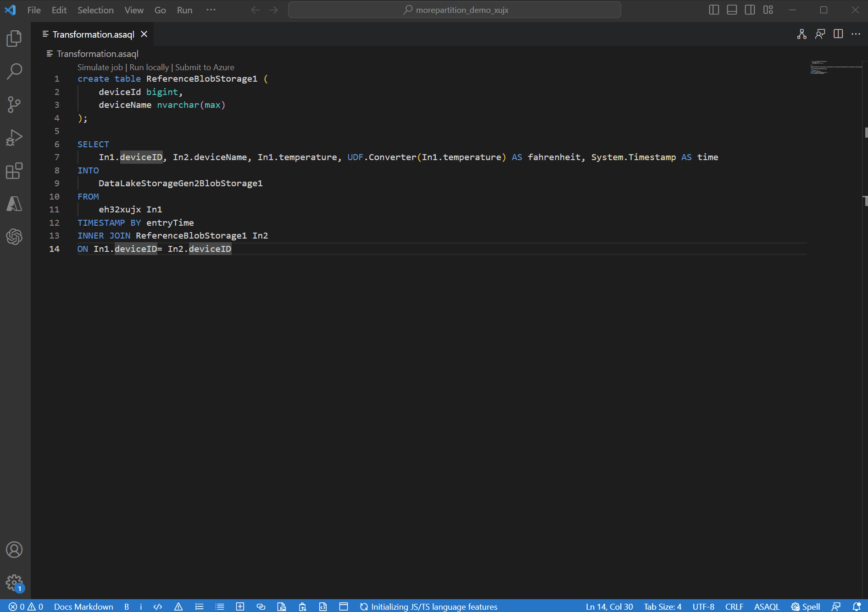Image resolution: width=868 pixels, height=612 pixels.
Task: Click the morepartition_demo_xujx search box
Action: click(454, 10)
